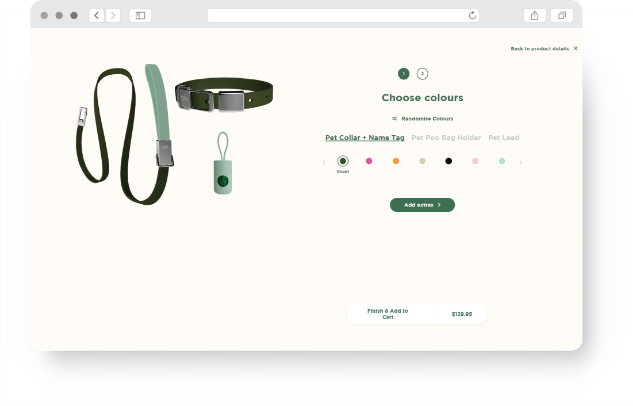This screenshot has height=406, width=633.
Task: Reload the page with the refresh icon
Action: tap(472, 15)
